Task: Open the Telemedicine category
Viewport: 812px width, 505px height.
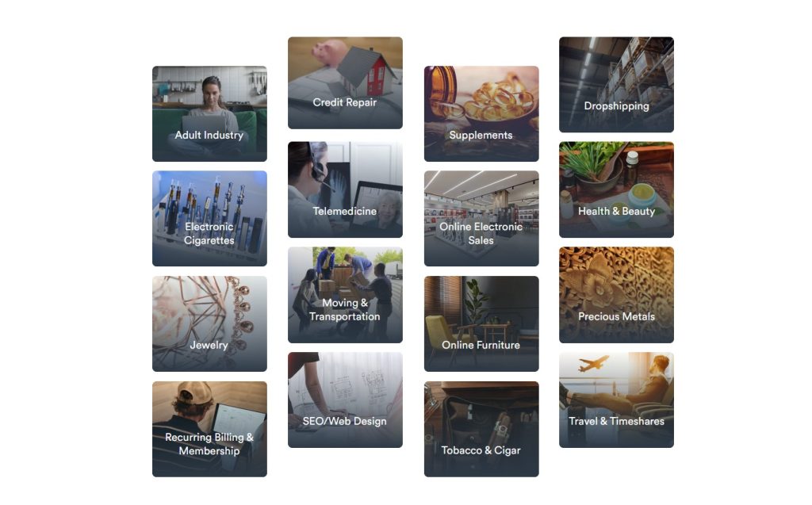Action: (x=345, y=189)
